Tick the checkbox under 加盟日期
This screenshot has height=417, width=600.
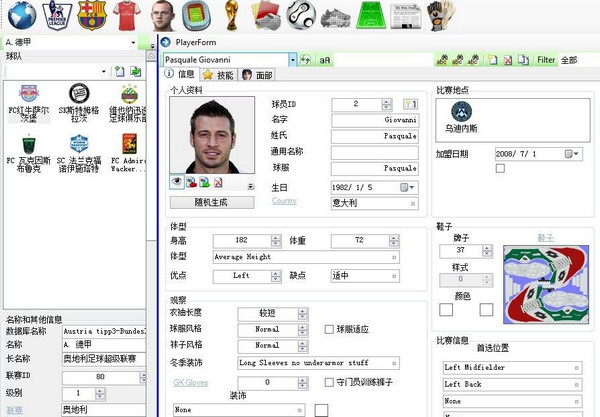[500, 168]
